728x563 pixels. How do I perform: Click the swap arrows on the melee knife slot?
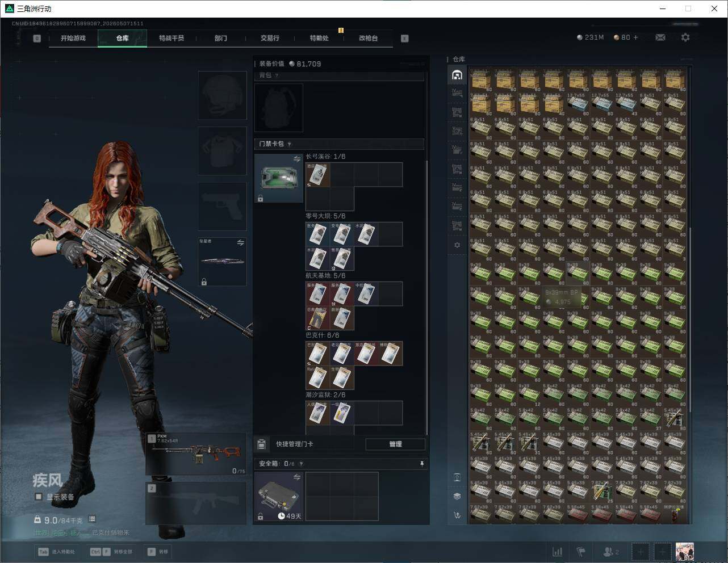click(x=241, y=243)
